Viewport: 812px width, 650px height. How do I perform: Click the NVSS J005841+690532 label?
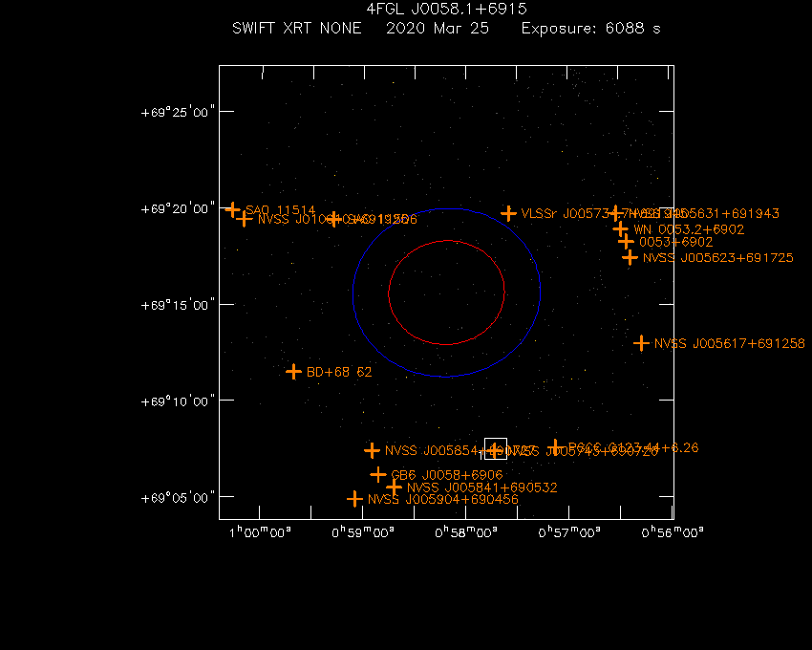[x=482, y=487]
